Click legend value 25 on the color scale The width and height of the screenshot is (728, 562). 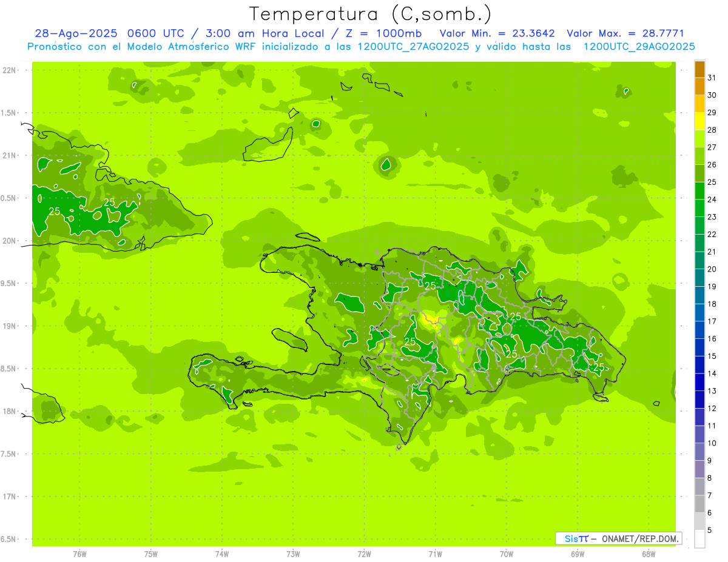[x=712, y=182]
